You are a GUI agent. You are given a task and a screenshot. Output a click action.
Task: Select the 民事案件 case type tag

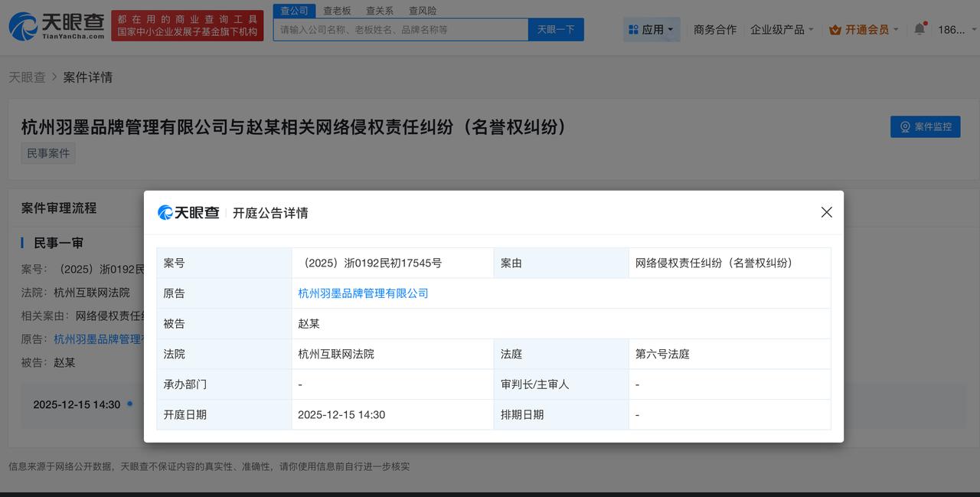click(x=47, y=152)
